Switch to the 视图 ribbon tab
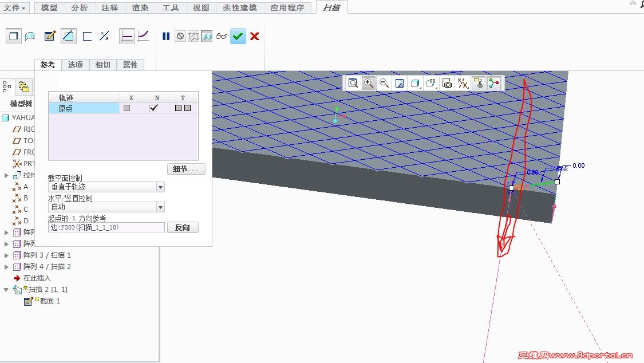This screenshot has height=363, width=644. point(202,8)
